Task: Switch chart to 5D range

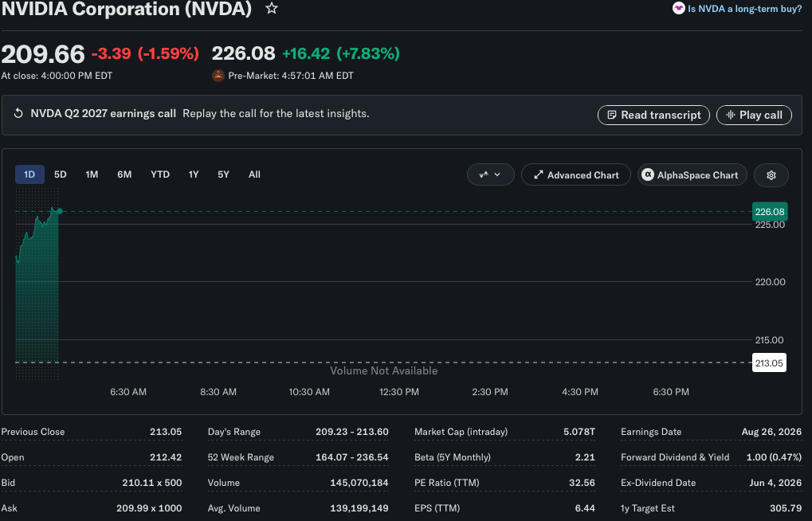Action: 60,174
